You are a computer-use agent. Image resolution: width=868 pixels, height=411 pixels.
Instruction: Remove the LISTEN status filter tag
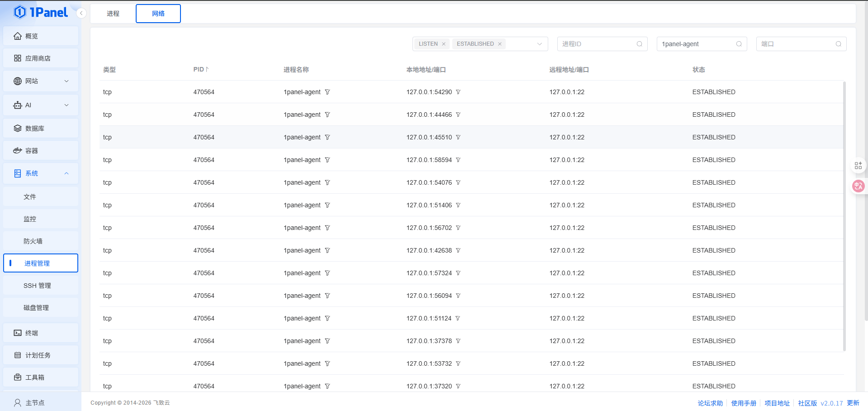click(444, 44)
